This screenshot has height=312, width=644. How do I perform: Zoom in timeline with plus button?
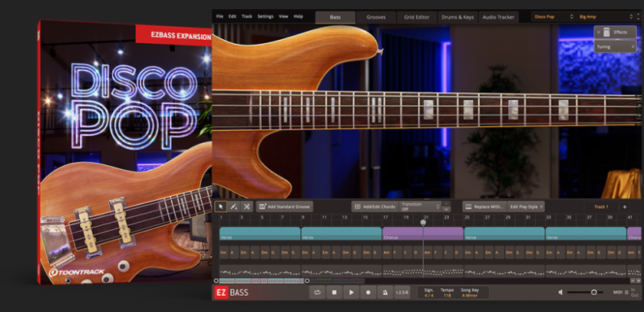639,280
